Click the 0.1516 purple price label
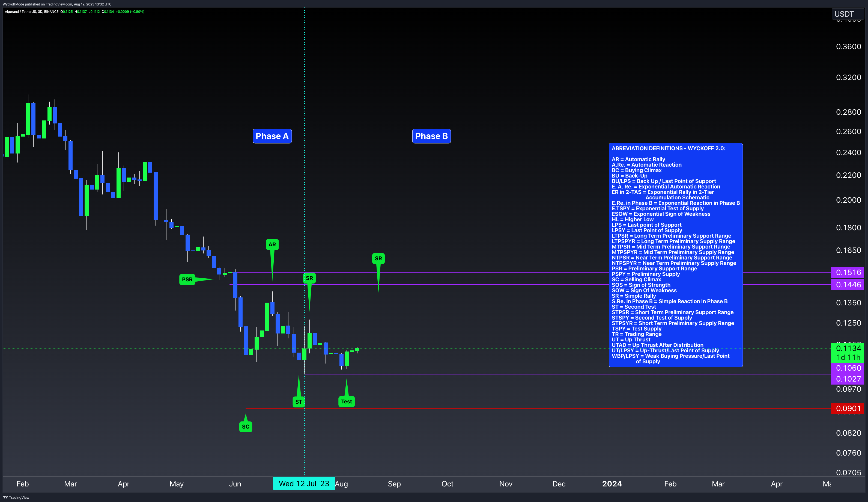Image resolution: width=868 pixels, height=502 pixels. (848, 272)
